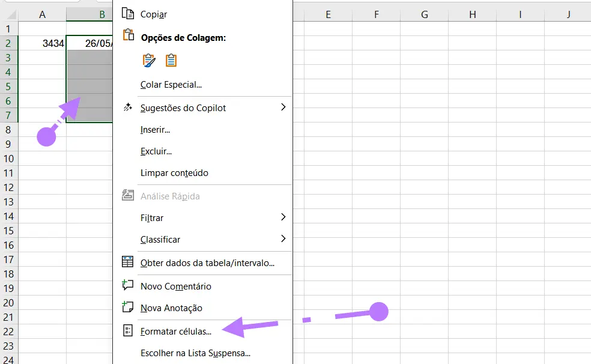The image size is (591, 364).
Task: Click the Formatar células dialog icon
Action: 127,330
